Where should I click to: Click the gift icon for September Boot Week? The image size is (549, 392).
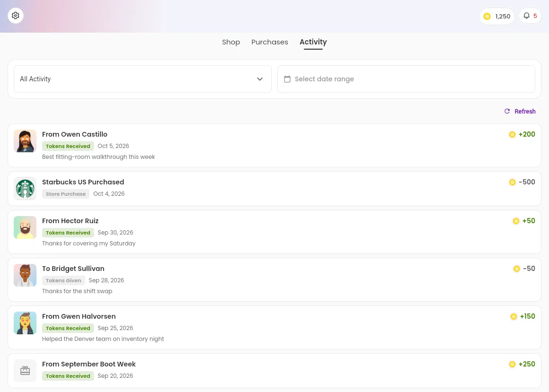(25, 371)
